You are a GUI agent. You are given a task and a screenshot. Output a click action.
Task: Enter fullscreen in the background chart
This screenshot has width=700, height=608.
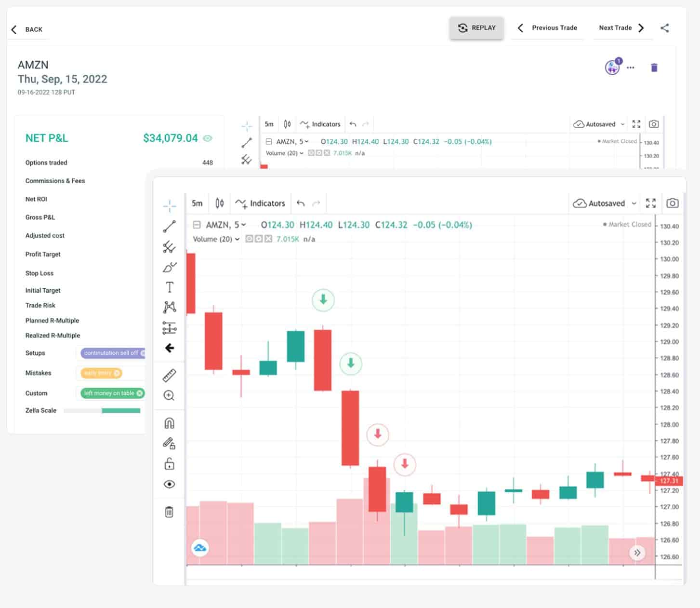pyautogui.click(x=636, y=124)
